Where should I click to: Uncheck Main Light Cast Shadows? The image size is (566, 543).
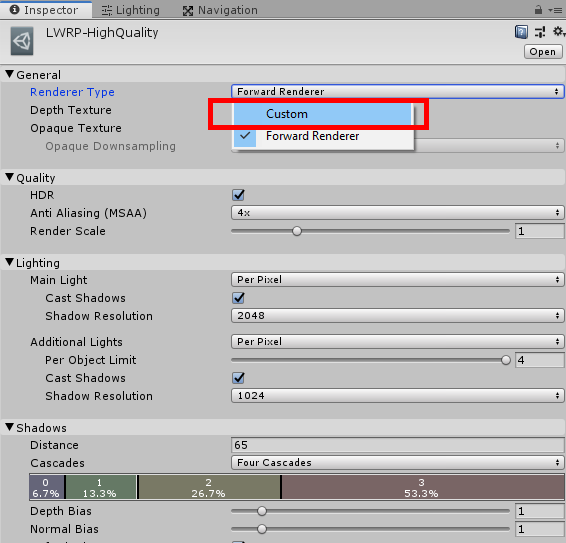[x=238, y=298]
